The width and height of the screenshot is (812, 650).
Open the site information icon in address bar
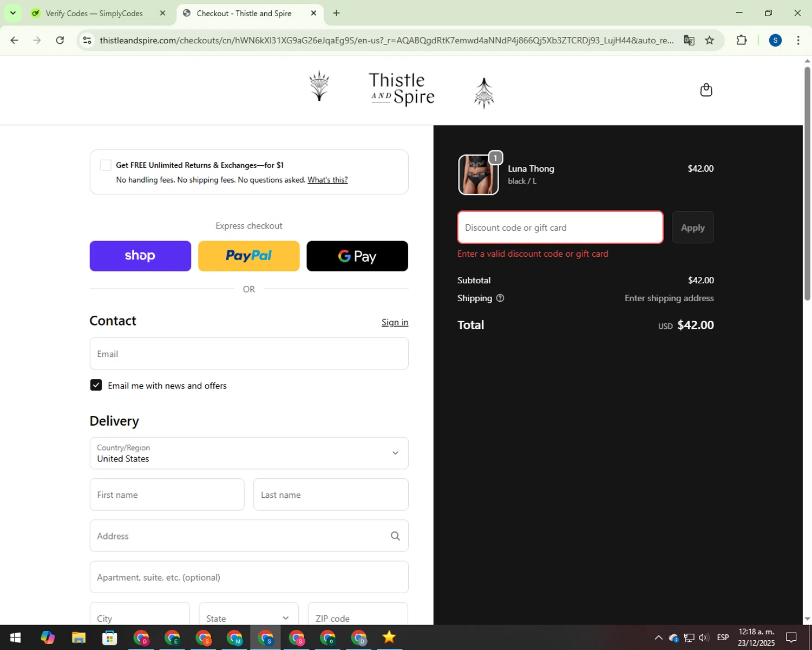coord(87,40)
